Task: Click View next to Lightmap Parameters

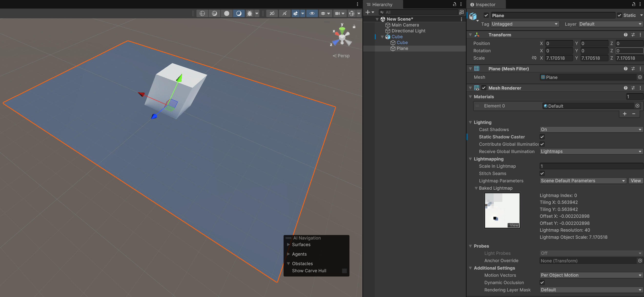Action: (x=636, y=181)
